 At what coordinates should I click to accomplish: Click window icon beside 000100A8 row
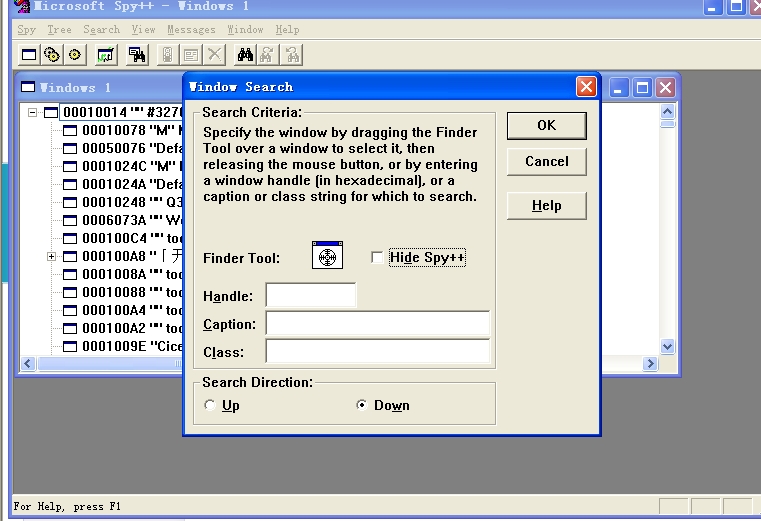tap(70, 256)
